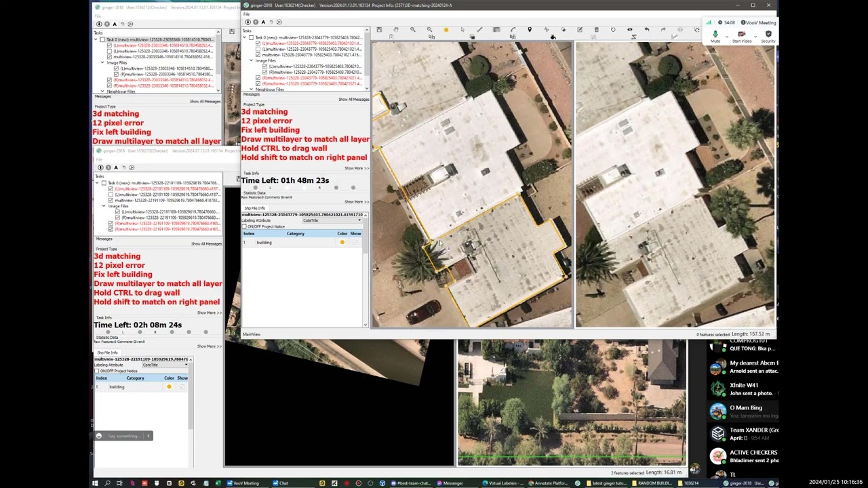Select the arrow pointer tool

(x=462, y=30)
